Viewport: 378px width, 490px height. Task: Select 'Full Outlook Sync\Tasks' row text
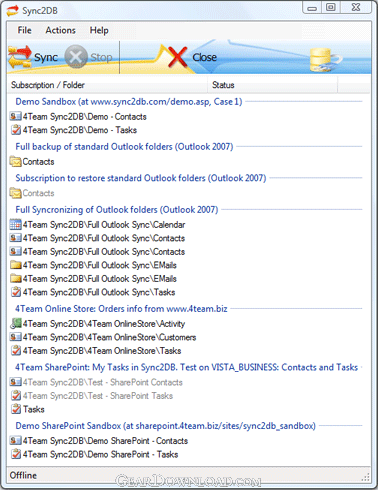pos(99,292)
